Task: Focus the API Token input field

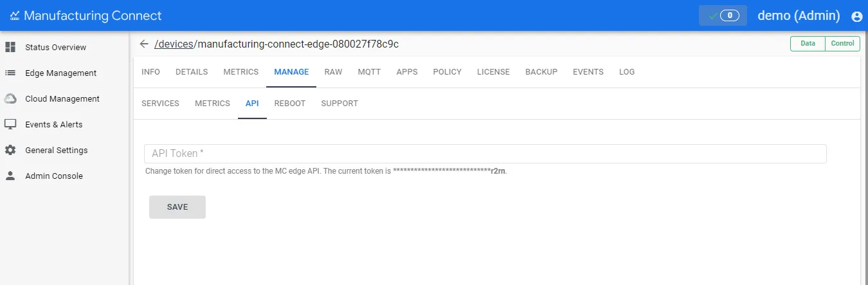Action: [485, 154]
